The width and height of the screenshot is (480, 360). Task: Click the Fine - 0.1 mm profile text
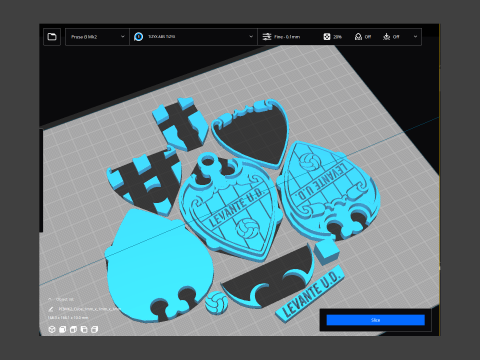(x=287, y=37)
